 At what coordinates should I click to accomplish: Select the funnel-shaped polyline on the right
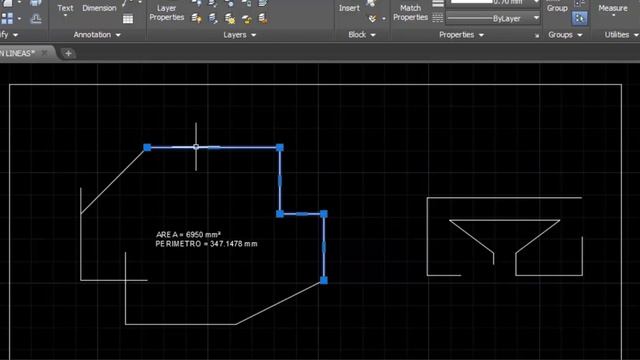point(504,220)
